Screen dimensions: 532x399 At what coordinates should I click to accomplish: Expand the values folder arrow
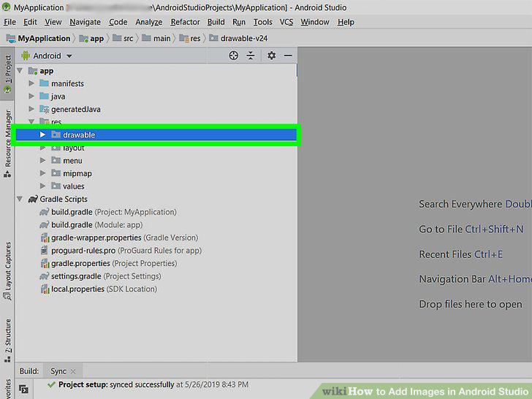click(42, 186)
